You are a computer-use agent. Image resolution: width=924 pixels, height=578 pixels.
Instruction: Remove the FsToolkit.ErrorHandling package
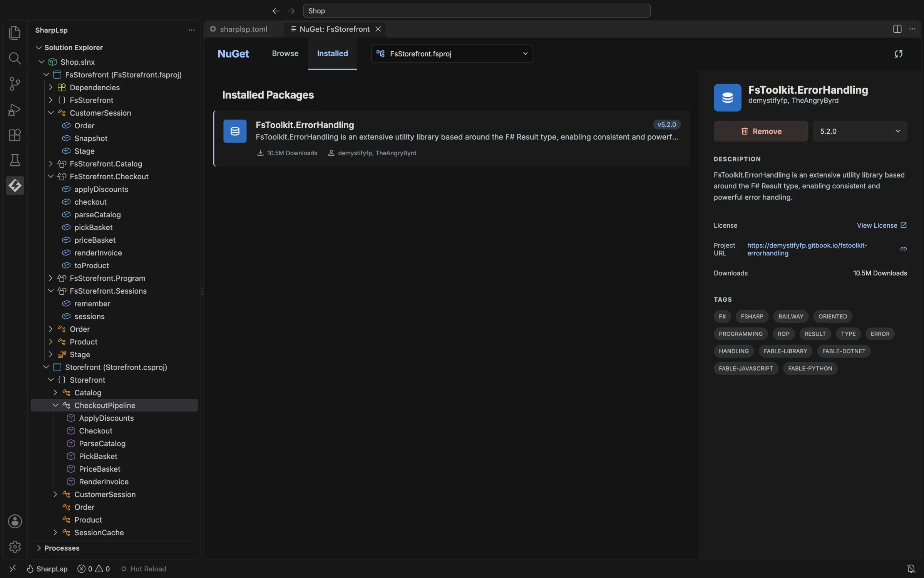click(x=760, y=131)
